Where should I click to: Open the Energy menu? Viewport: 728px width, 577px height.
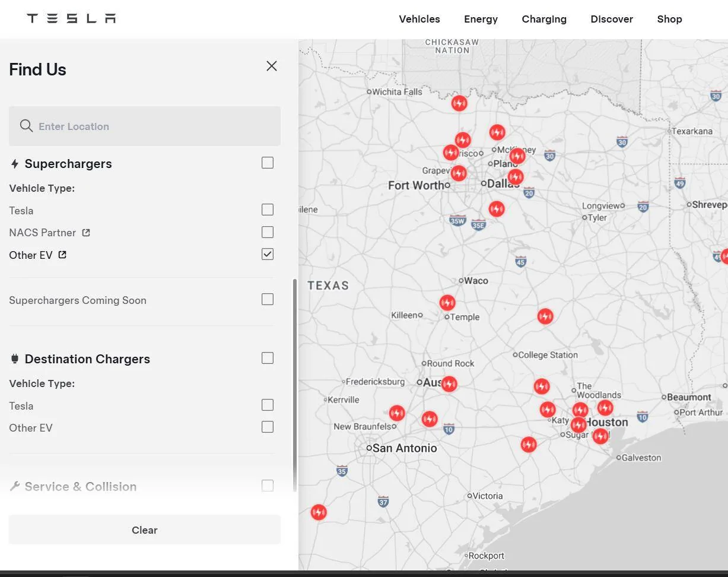481,19
